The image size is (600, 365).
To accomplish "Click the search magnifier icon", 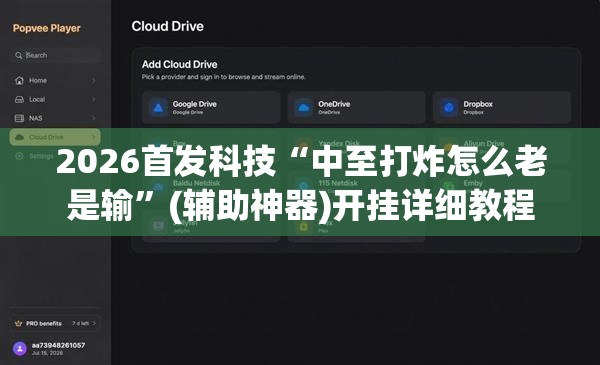I will click(18, 55).
